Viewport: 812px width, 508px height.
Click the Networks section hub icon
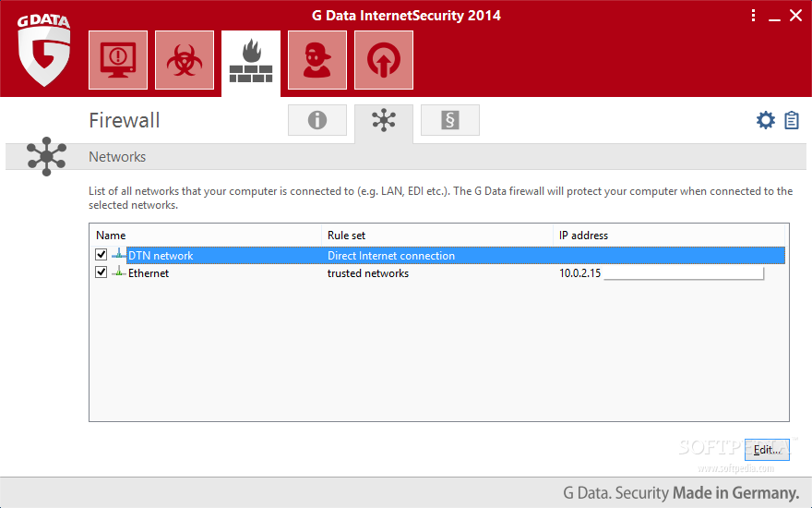click(x=47, y=156)
